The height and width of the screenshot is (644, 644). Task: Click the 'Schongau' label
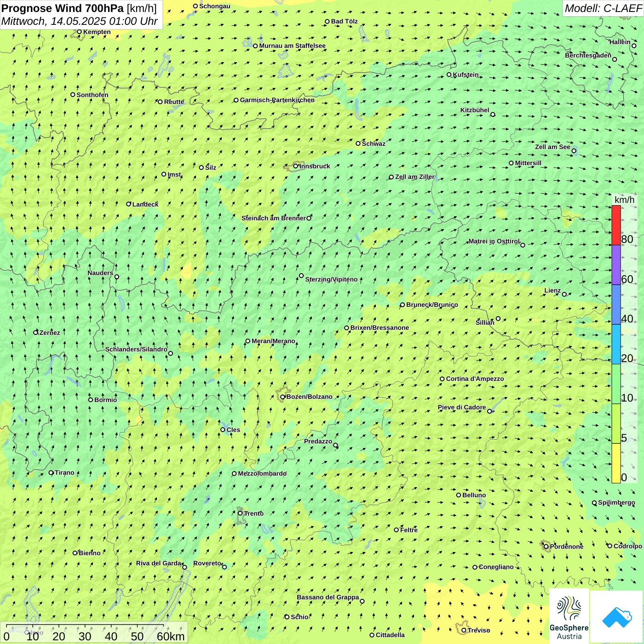point(214,6)
